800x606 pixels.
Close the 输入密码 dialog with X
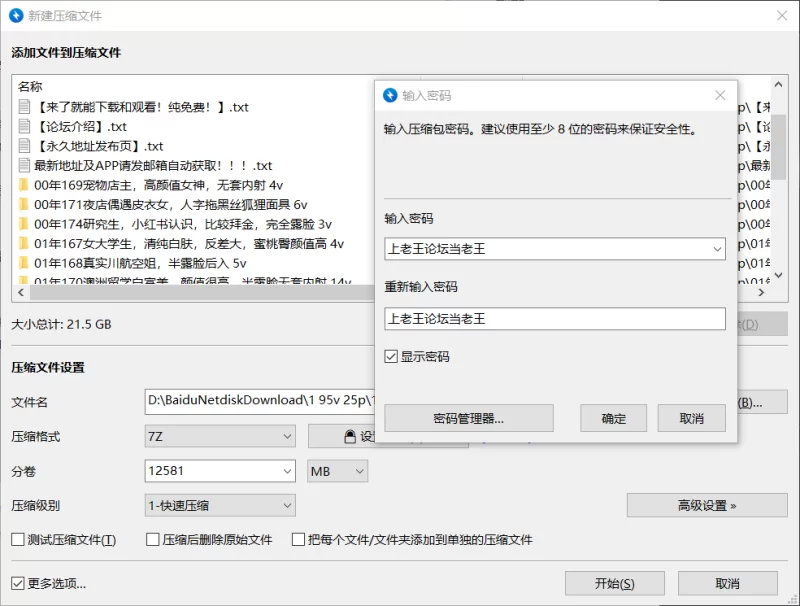[x=720, y=95]
